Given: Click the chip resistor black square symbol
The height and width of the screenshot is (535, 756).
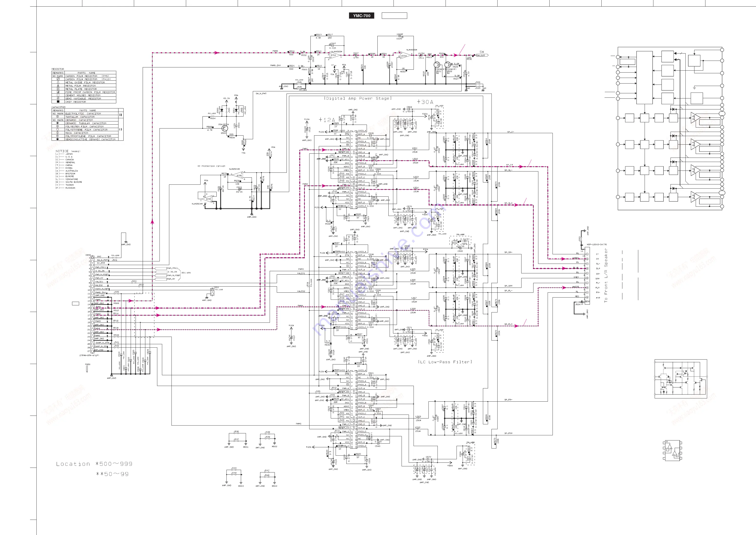Looking at the screenshot, I should click(58, 101).
